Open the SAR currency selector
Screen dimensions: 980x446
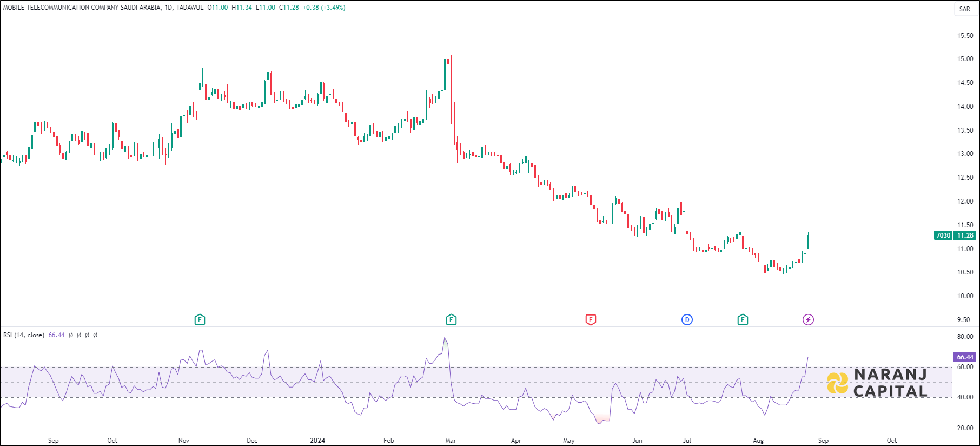(x=965, y=9)
